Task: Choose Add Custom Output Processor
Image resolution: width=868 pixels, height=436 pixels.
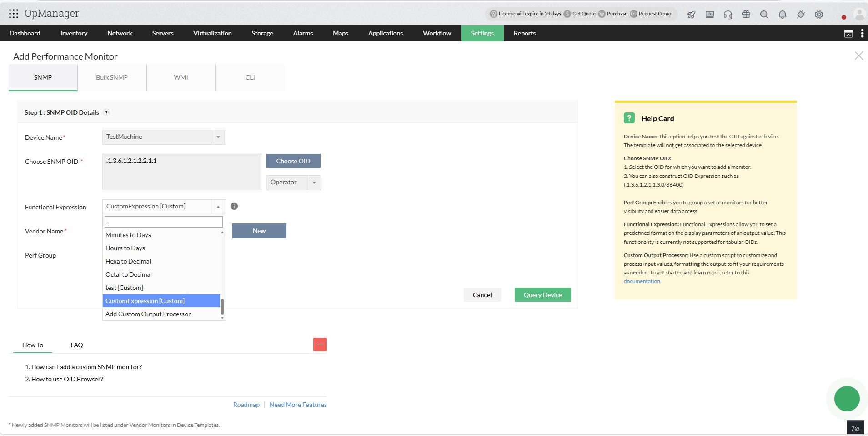Action: 161,314
